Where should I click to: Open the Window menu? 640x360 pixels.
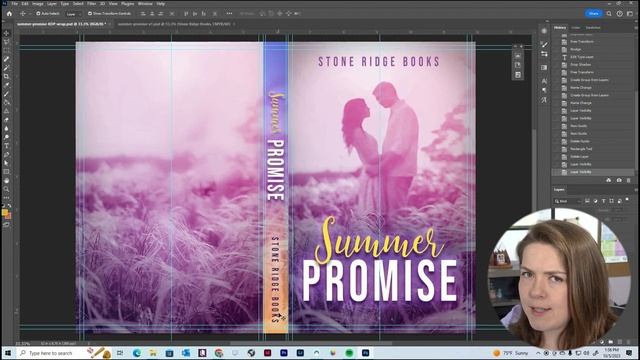coord(145,4)
